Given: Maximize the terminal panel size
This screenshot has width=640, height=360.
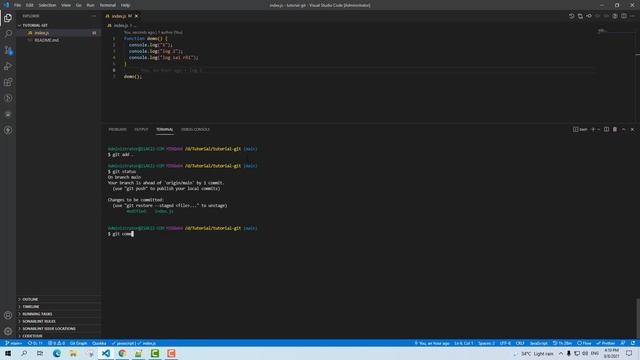Looking at the screenshot, I should click(x=623, y=129).
